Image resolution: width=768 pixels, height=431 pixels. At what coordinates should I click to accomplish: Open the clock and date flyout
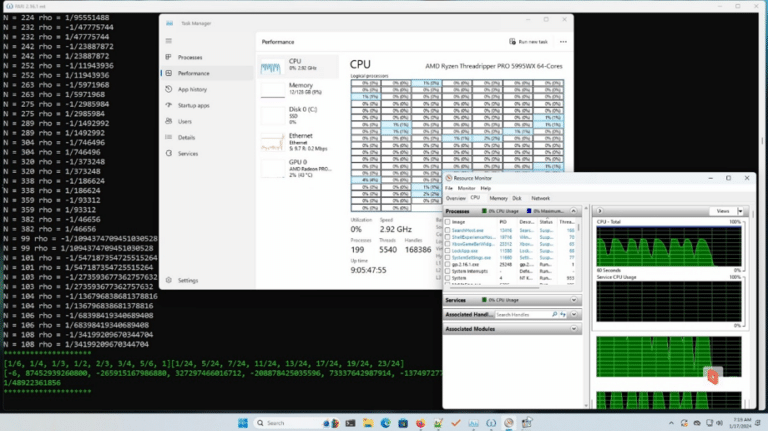click(742, 423)
